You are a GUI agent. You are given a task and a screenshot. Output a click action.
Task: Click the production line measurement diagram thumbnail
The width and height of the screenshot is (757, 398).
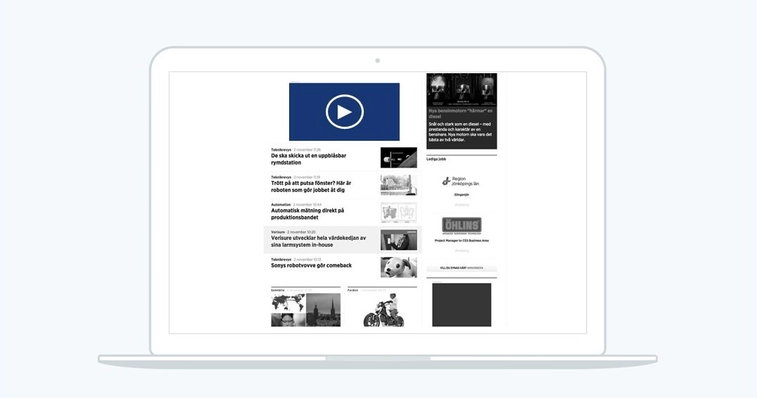[x=399, y=213]
